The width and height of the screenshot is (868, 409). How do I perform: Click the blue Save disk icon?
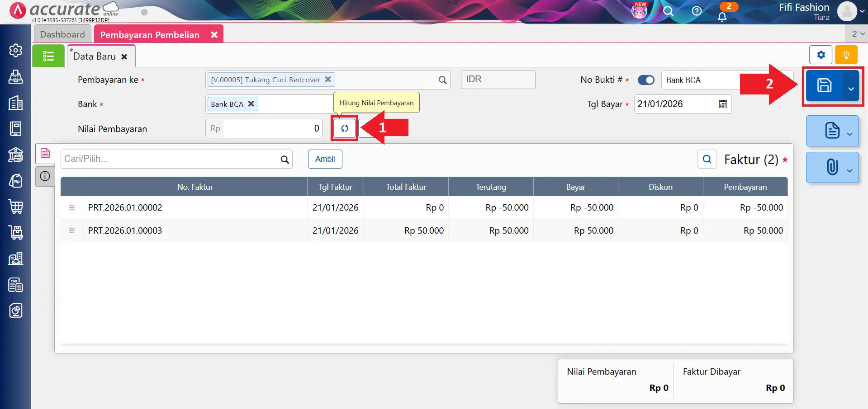click(824, 86)
